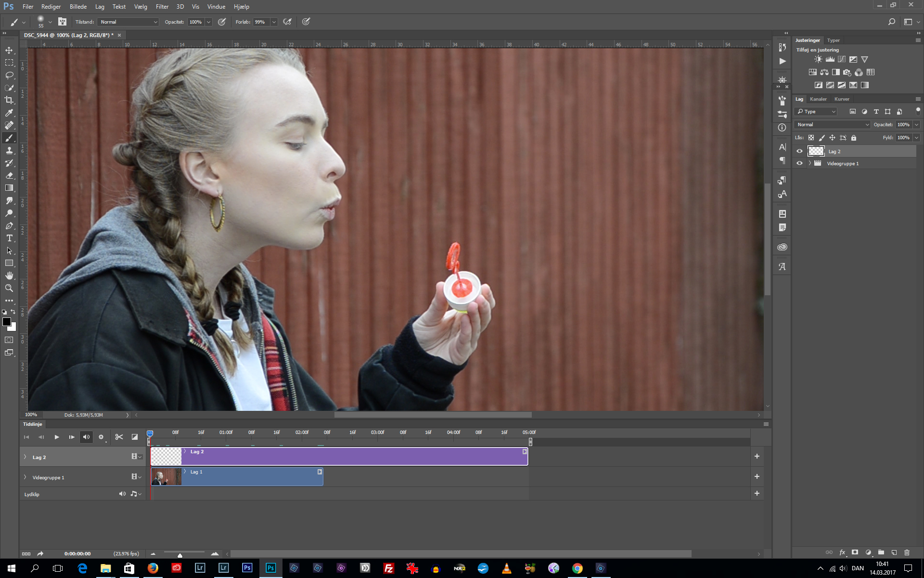This screenshot has height=578, width=924.
Task: Launch Google Chrome from the taskbar
Action: tap(577, 568)
